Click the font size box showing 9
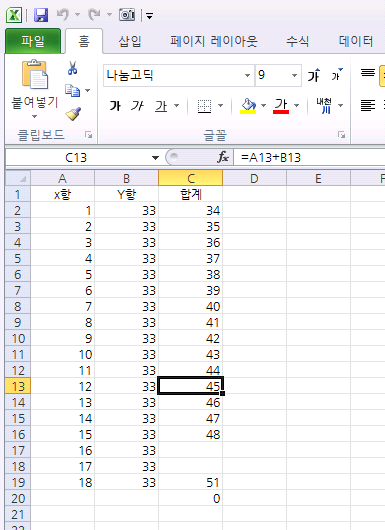 pos(272,75)
